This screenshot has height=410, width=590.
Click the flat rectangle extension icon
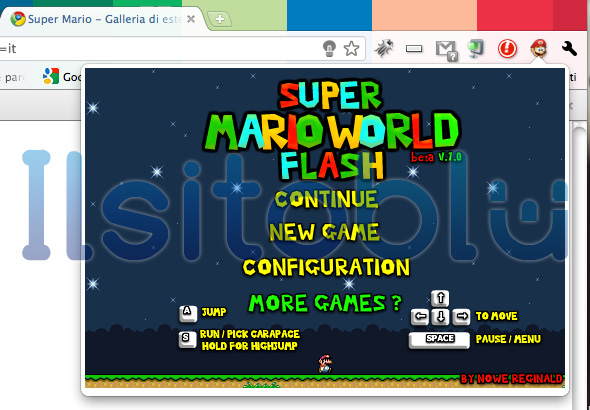pos(414,49)
